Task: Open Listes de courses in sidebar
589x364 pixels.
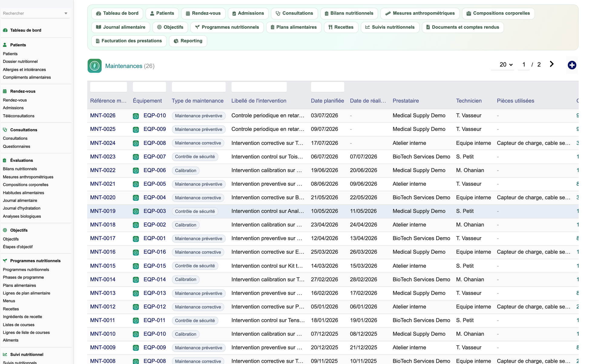Action: (18, 325)
